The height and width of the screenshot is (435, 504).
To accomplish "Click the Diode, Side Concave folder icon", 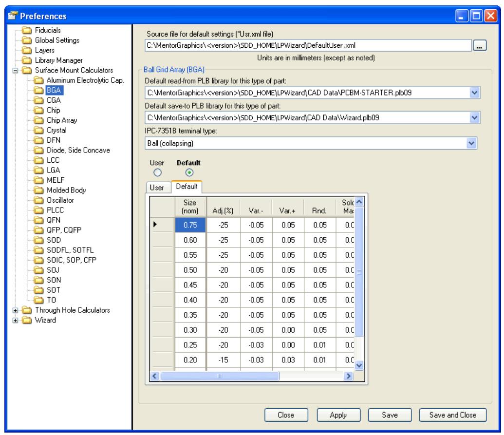I will [38, 150].
